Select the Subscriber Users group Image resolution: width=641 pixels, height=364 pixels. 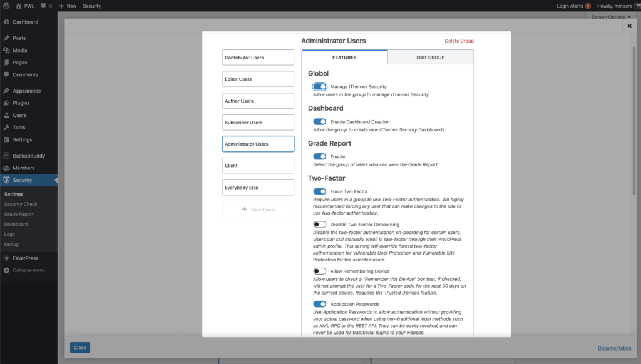(x=258, y=122)
